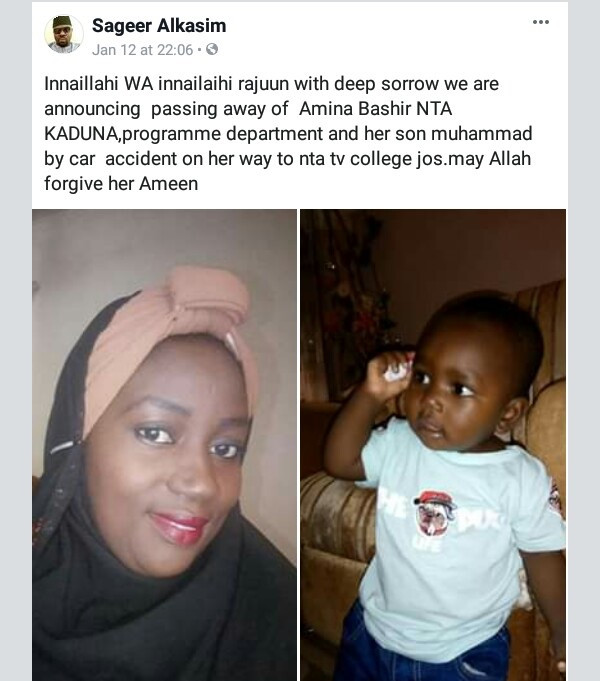600x681 pixels.
Task: Click the white divider between both photos
Action: point(298,445)
